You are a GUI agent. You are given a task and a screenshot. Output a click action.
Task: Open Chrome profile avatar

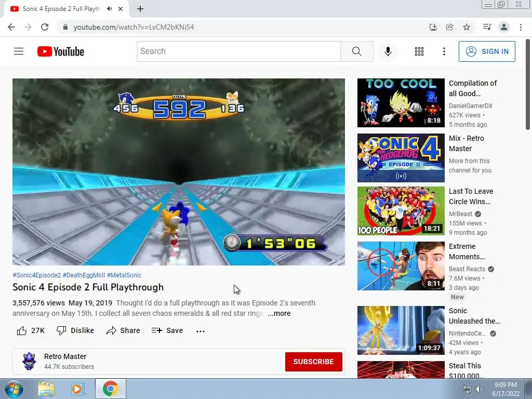pos(504,27)
